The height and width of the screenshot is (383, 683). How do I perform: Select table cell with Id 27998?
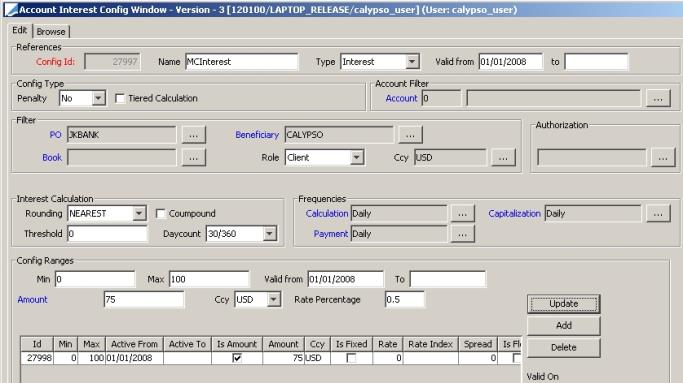pos(37,358)
